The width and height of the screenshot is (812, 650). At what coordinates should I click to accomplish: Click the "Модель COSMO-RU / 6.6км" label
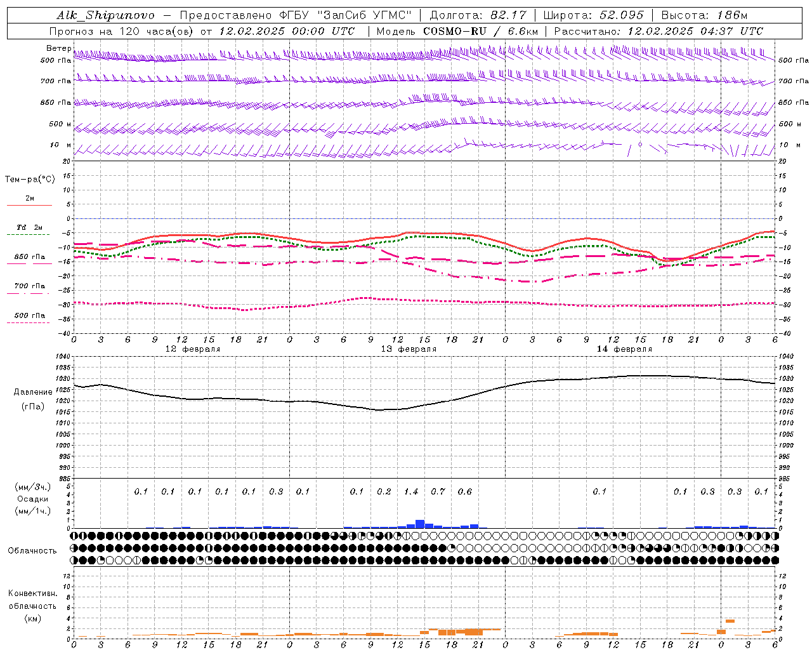coord(457,31)
